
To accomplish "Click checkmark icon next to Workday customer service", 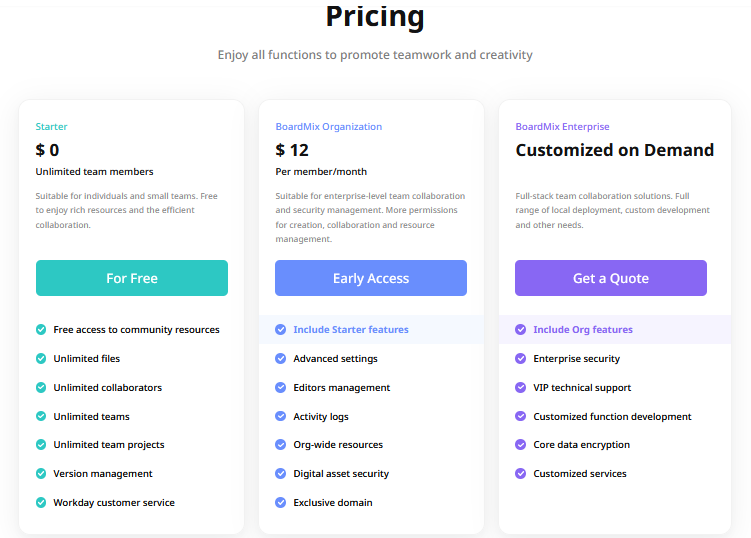I will 41,502.
